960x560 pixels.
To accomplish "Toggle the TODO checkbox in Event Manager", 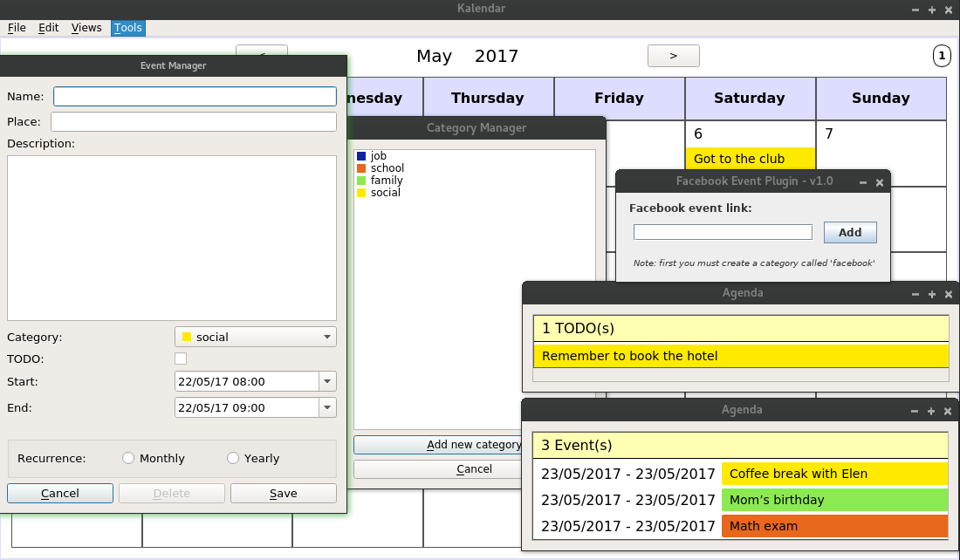I will point(180,358).
